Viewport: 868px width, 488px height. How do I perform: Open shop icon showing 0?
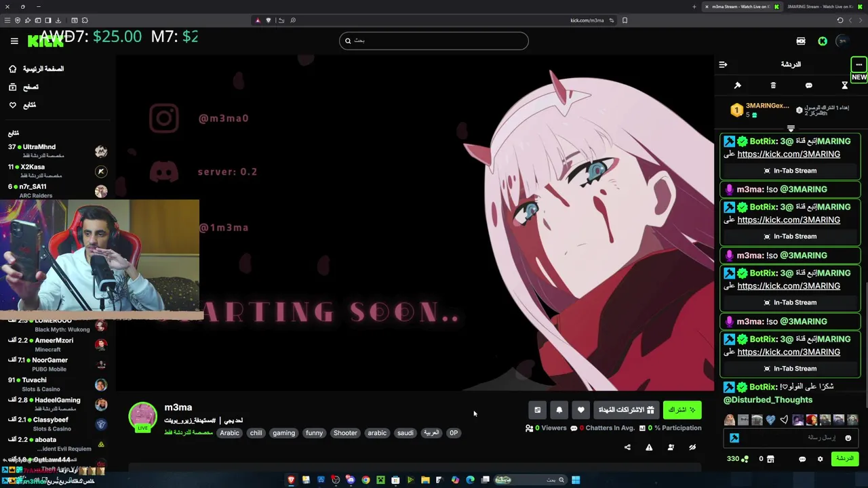[x=766, y=459]
